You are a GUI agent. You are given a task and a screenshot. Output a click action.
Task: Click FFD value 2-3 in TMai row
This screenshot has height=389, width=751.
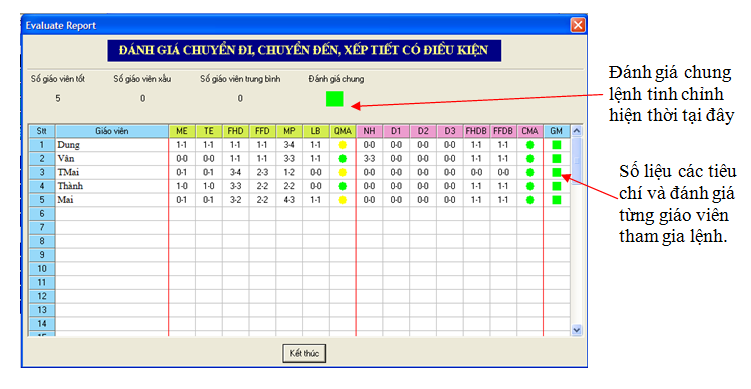[262, 172]
